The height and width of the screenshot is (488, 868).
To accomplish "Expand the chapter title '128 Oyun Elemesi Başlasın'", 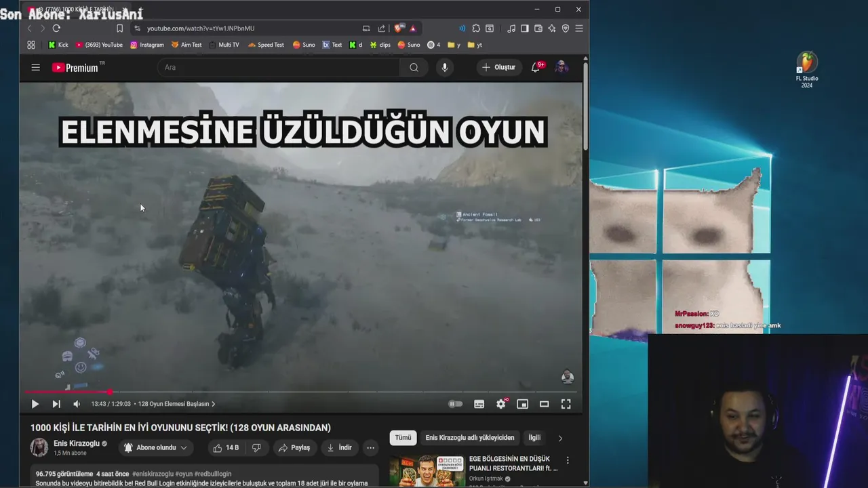I will pos(176,404).
